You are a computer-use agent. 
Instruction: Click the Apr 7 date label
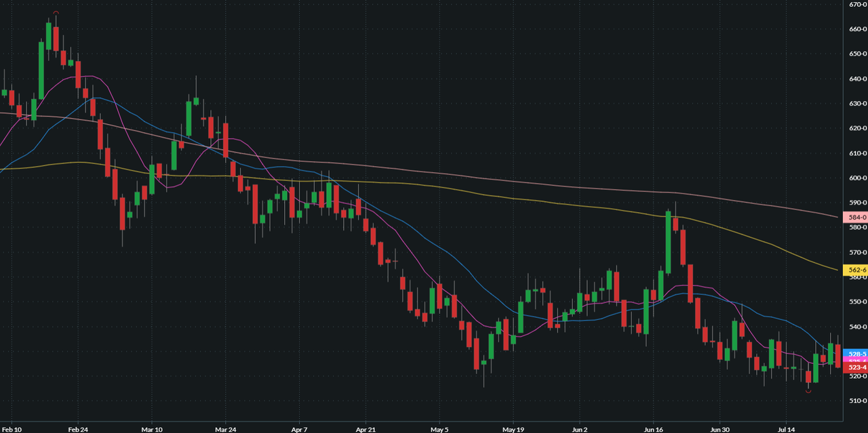(298, 430)
